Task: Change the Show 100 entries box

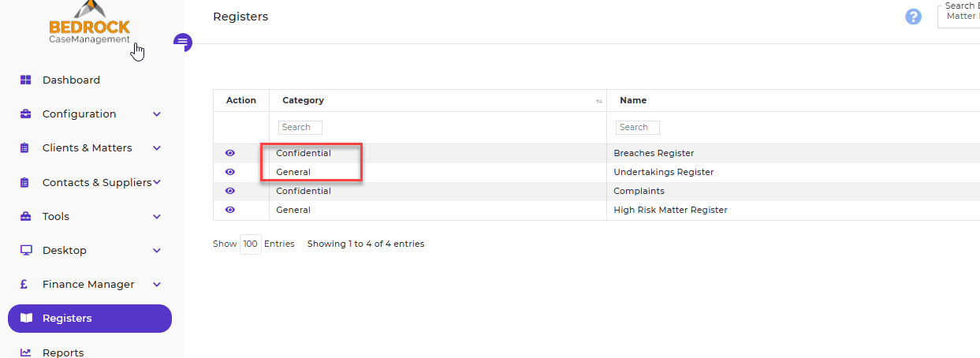Action: [250, 244]
